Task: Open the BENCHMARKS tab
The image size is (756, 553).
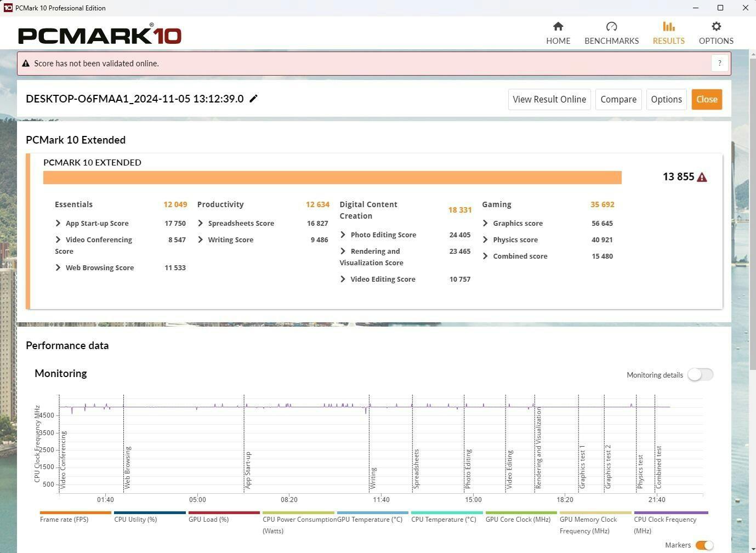Action: [611, 33]
